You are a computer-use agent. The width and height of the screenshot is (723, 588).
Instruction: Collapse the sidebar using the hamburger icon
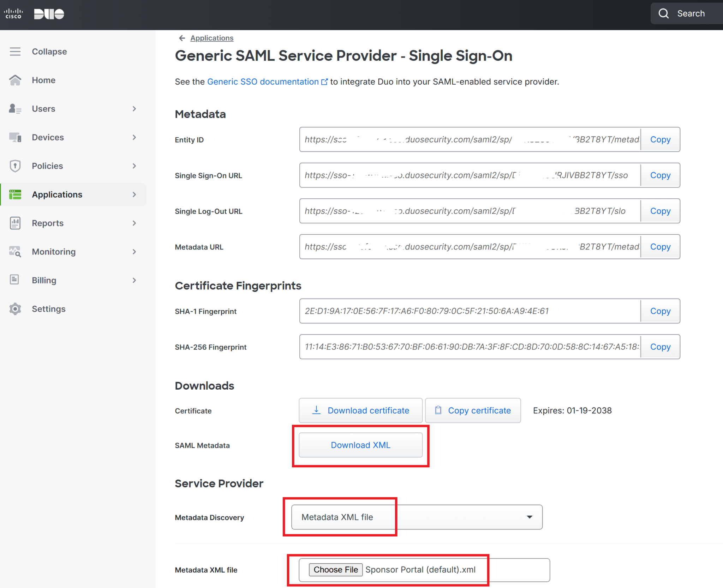(x=15, y=51)
